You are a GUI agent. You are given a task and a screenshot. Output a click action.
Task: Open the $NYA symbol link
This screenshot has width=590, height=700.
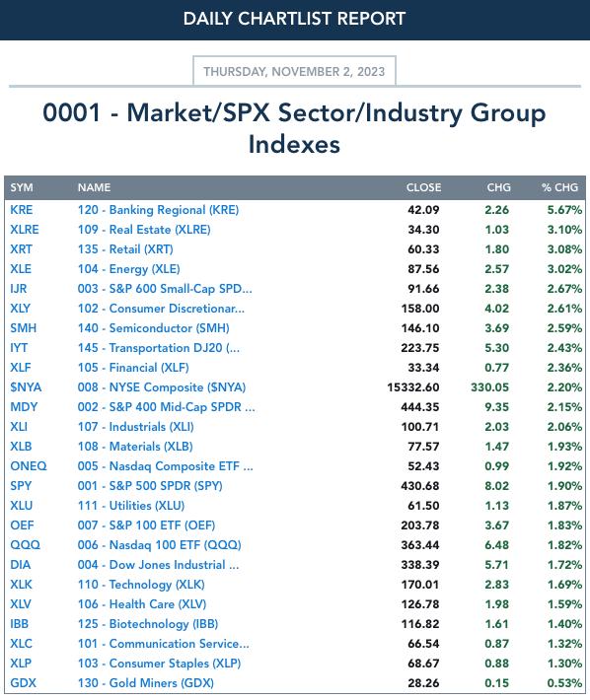point(26,387)
